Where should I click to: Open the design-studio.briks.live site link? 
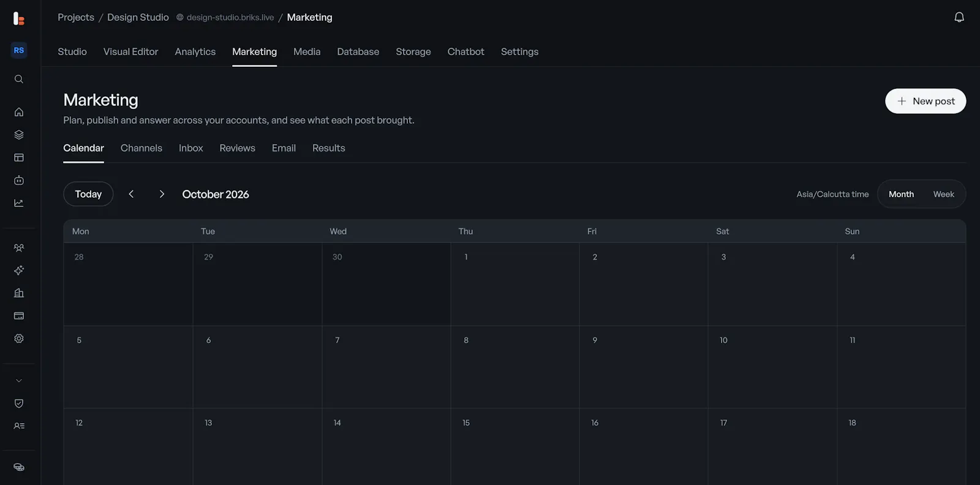click(x=225, y=17)
